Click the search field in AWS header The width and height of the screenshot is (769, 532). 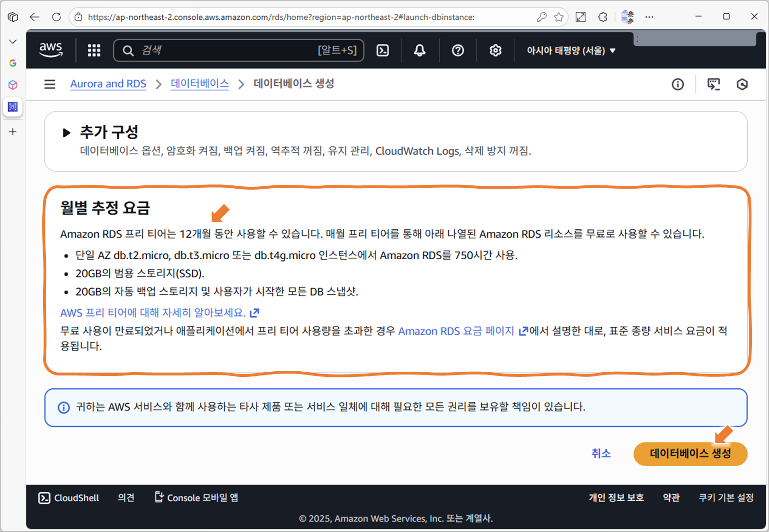(x=239, y=50)
